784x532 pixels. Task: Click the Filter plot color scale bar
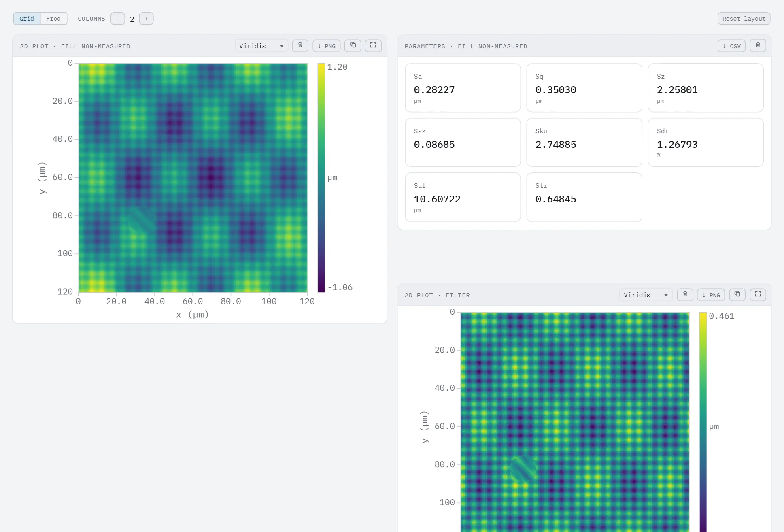[x=703, y=422]
